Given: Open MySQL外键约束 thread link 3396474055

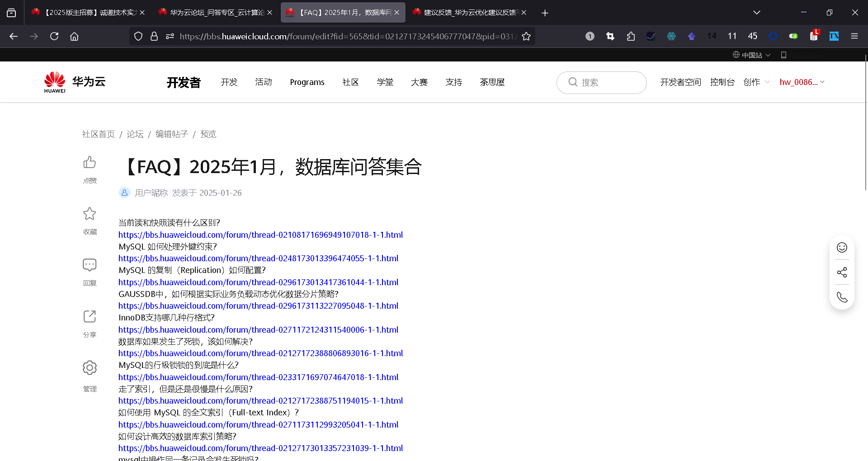Looking at the screenshot, I should click(x=259, y=259).
